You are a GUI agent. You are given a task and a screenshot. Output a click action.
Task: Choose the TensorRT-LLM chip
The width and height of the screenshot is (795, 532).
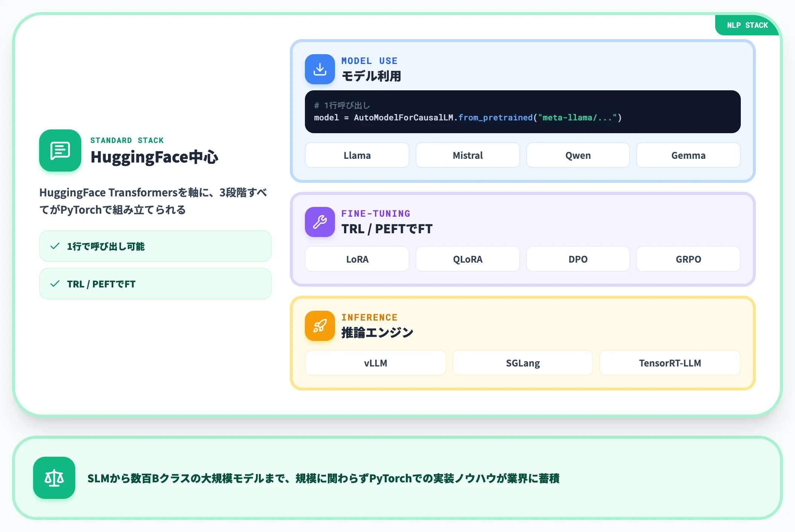[670, 363]
